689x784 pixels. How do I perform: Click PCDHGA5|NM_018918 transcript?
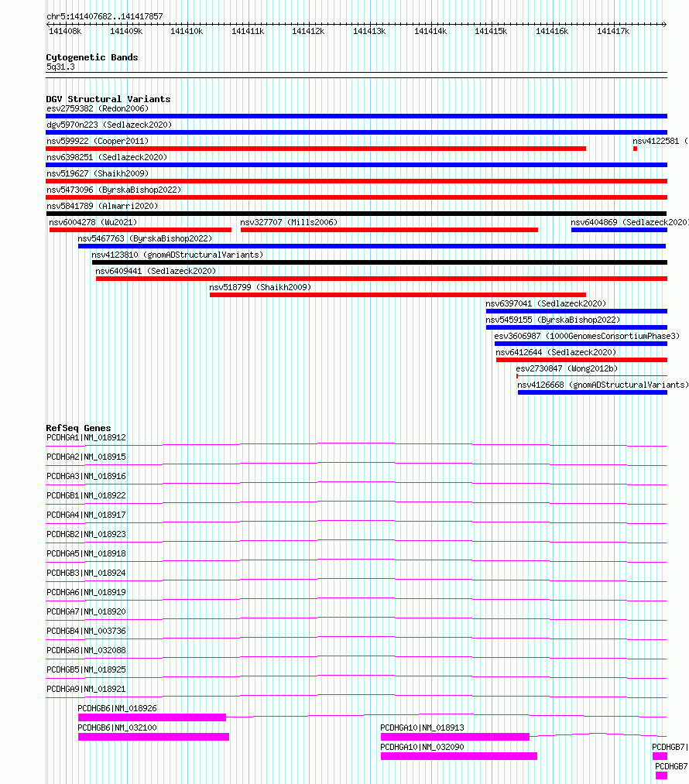[x=86, y=553]
